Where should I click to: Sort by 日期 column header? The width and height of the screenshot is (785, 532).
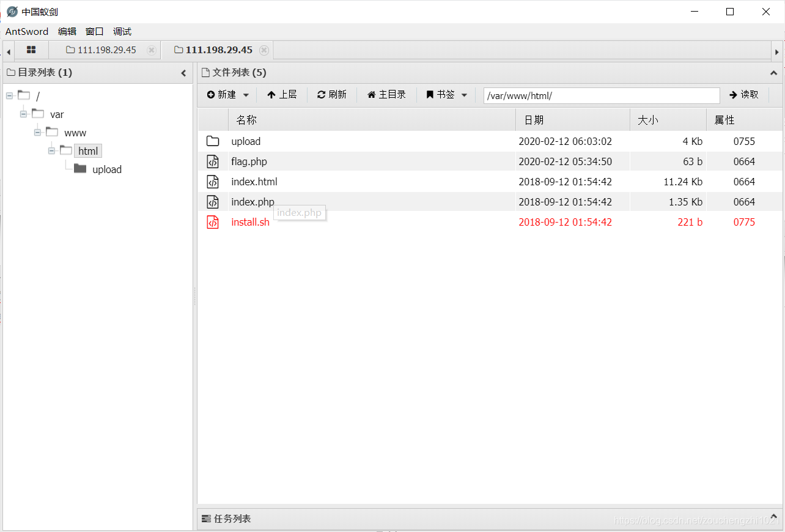click(x=573, y=120)
